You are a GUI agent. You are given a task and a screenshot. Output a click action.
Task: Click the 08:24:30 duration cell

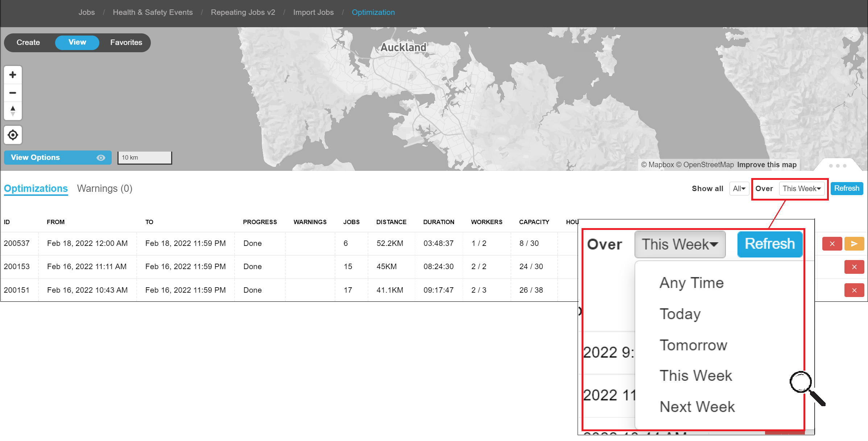(x=438, y=267)
